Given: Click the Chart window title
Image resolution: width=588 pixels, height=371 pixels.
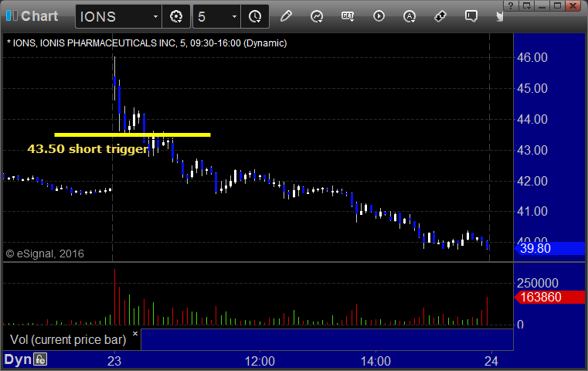Looking at the screenshot, I should coord(39,16).
